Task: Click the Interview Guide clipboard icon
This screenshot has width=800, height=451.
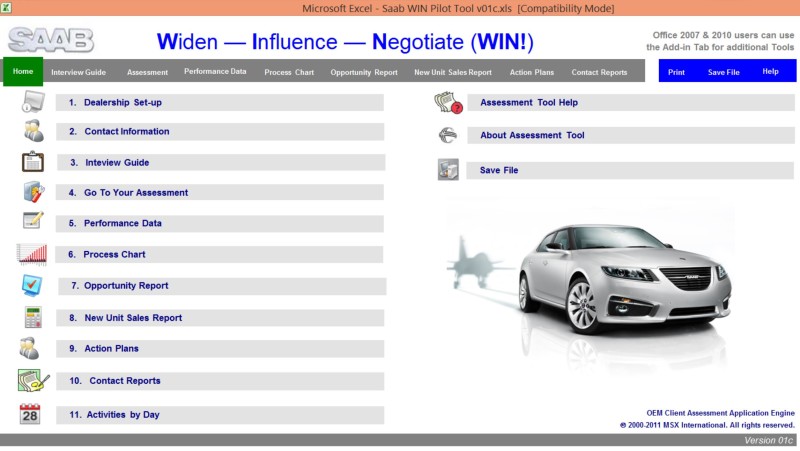Action: [x=32, y=162]
